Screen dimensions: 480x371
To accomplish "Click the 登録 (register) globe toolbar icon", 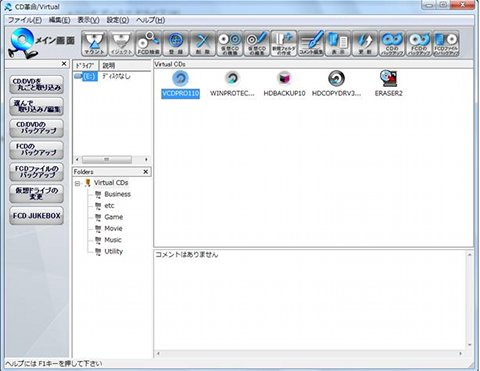I will tap(176, 43).
